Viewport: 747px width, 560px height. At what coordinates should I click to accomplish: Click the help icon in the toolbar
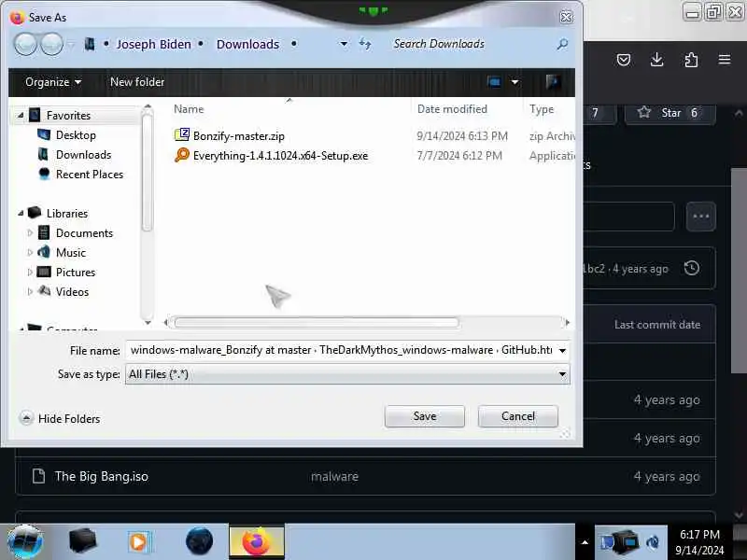coord(553,82)
